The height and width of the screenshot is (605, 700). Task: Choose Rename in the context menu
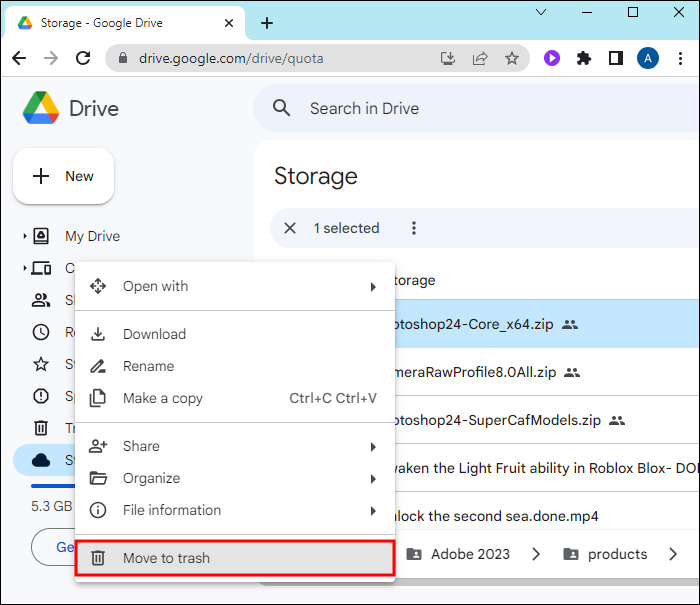(x=148, y=366)
